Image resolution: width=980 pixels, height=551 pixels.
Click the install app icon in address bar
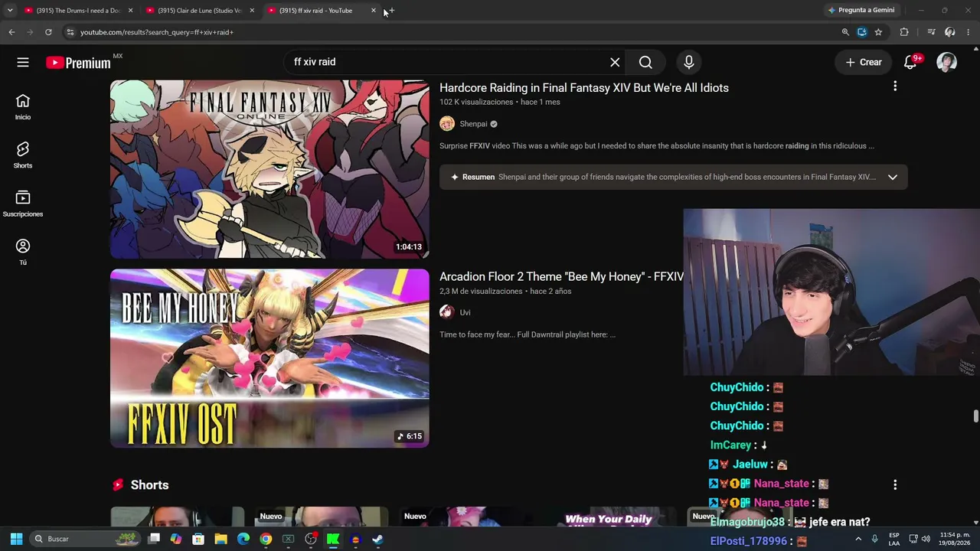point(862,32)
